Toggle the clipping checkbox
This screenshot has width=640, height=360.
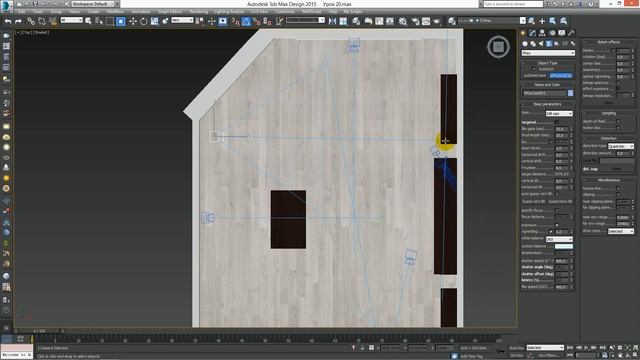(618, 195)
